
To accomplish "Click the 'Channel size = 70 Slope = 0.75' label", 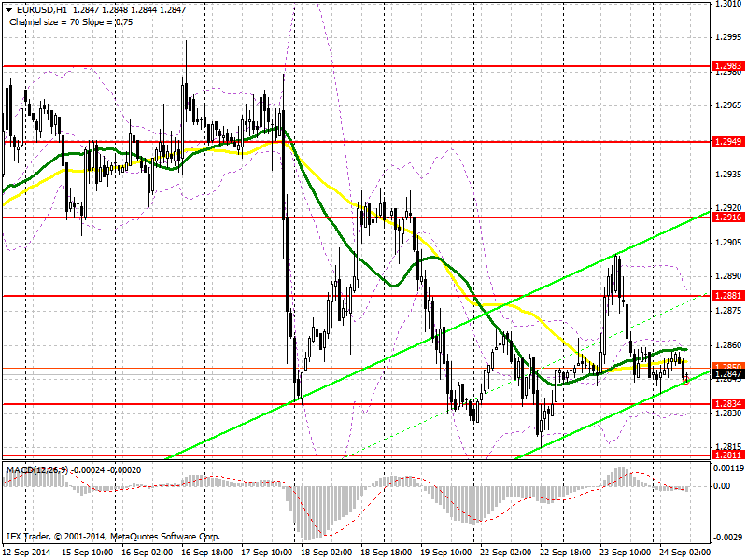I will 71,22.
